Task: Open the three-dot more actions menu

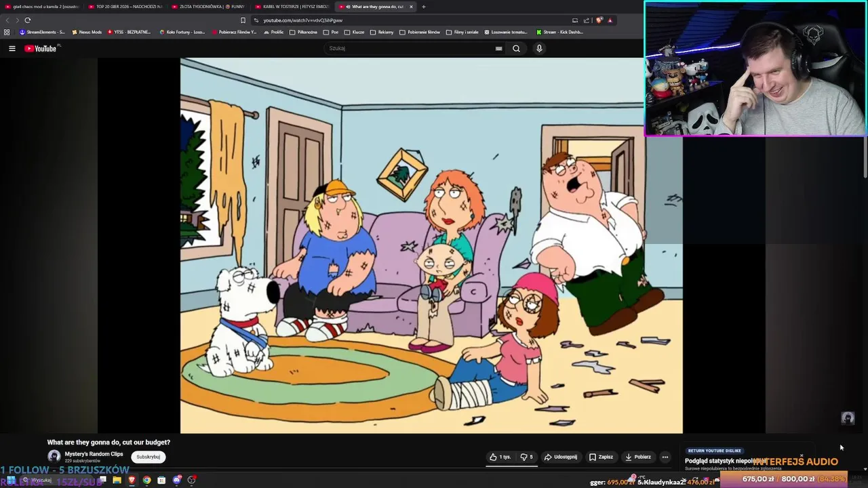Action: pyautogui.click(x=665, y=457)
